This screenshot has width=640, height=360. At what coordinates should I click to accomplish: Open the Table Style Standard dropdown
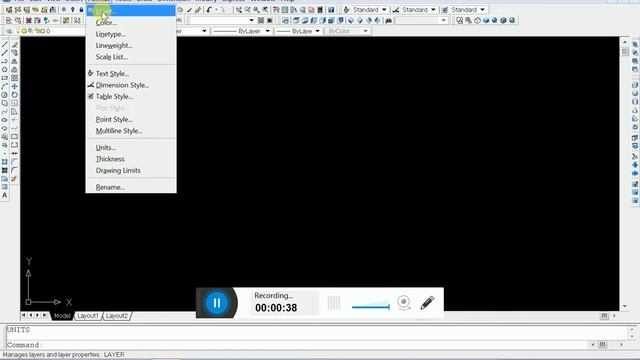pos(482,9)
